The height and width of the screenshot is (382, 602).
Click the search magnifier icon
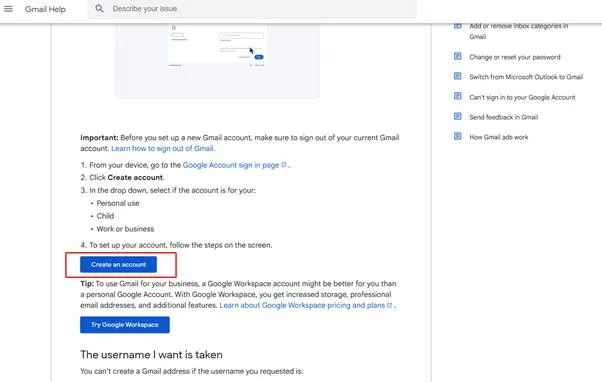(x=99, y=8)
